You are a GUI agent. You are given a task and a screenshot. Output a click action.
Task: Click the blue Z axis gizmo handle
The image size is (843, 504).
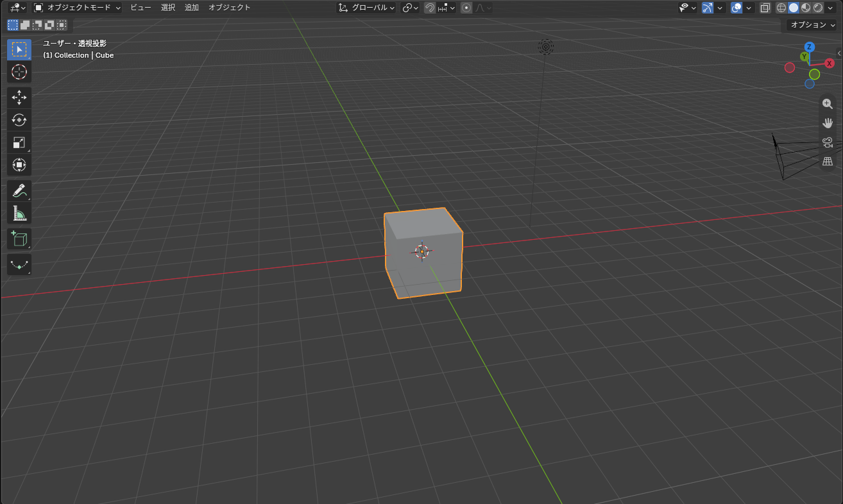point(810,47)
